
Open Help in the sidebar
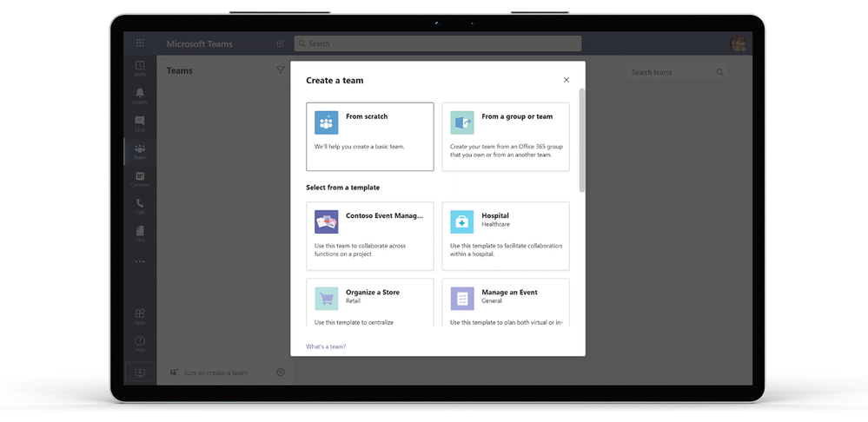[x=140, y=344]
